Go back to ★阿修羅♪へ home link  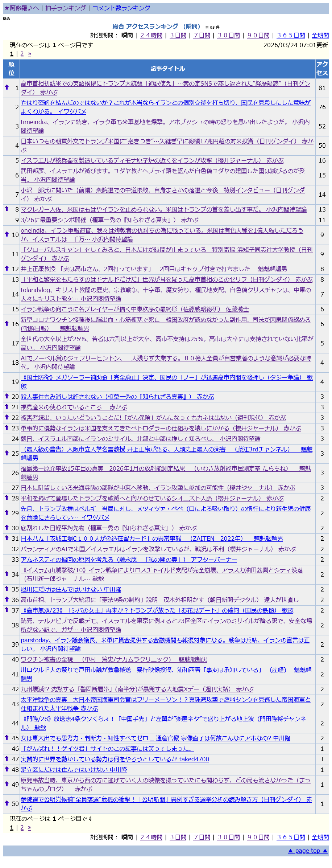coord(21,8)
